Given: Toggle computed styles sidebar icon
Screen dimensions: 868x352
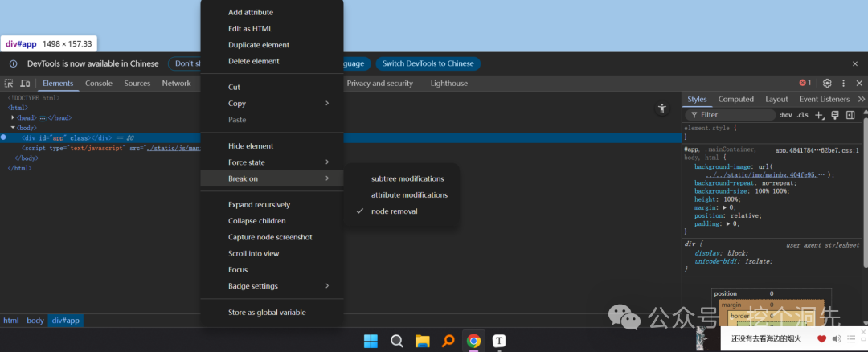Looking at the screenshot, I should (x=850, y=115).
